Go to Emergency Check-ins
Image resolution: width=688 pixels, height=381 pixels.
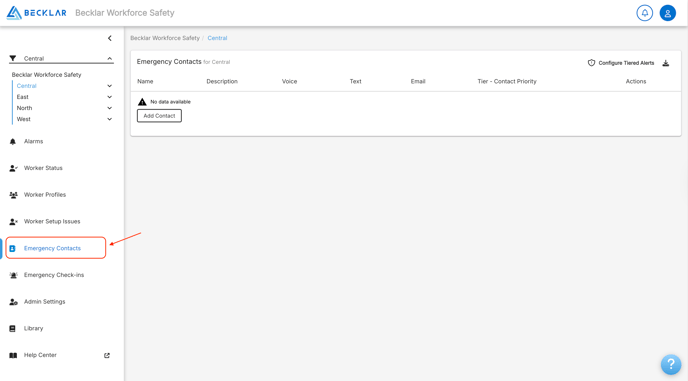click(x=54, y=275)
